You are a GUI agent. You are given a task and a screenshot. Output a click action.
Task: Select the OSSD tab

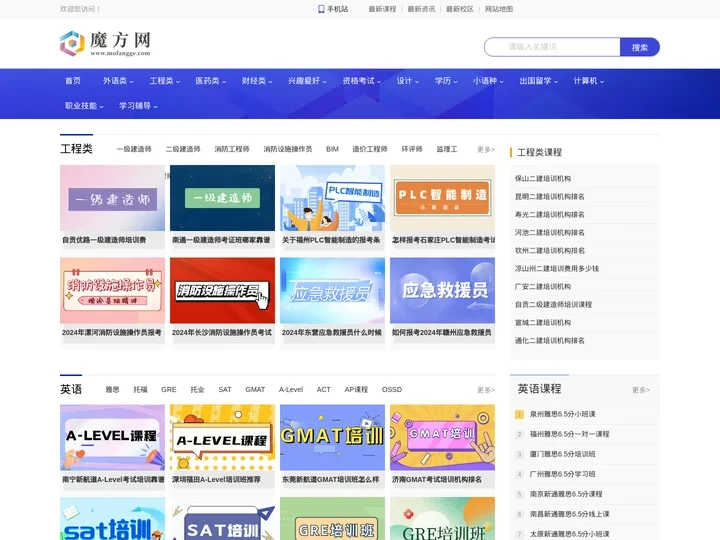pyautogui.click(x=392, y=389)
